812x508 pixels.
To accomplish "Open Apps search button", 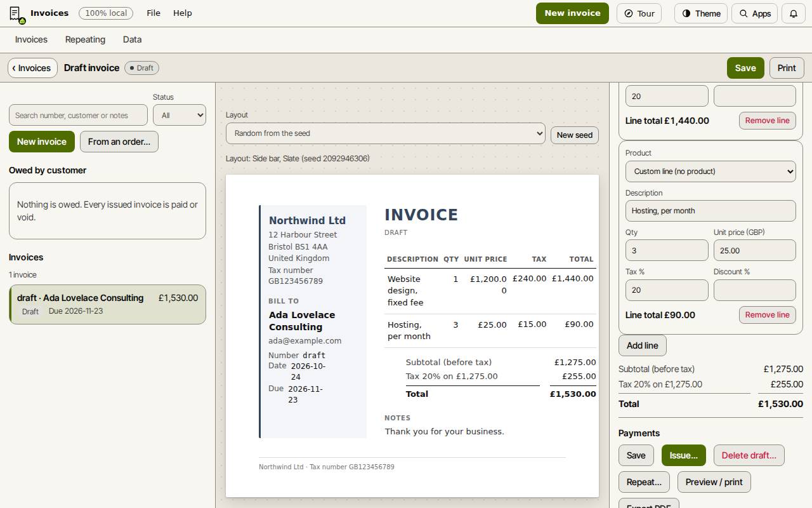I will [x=754, y=13].
